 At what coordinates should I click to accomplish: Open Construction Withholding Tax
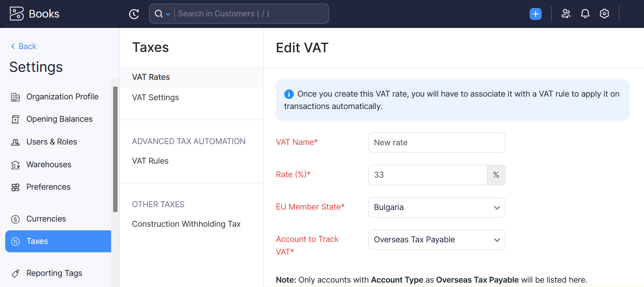186,224
